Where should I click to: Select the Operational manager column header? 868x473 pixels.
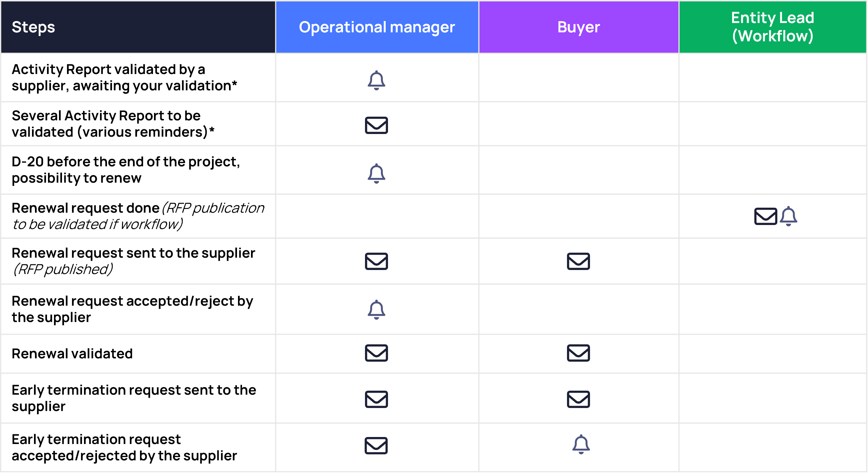tap(377, 27)
